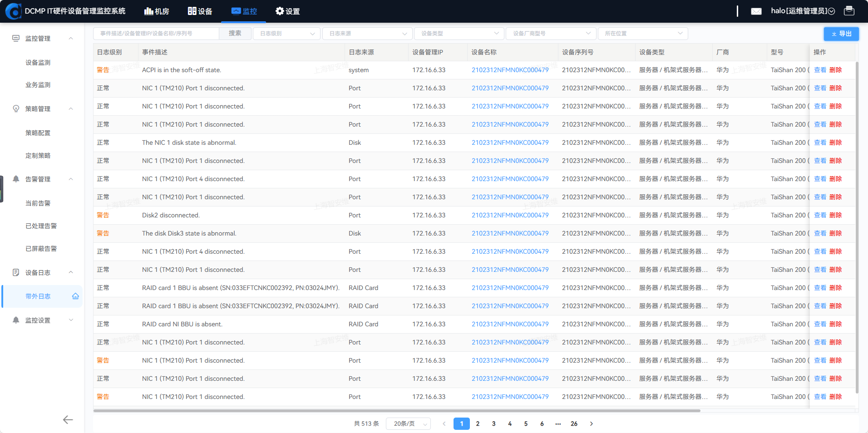Click device name link in RAID card NI BBU row
The height and width of the screenshot is (433, 868).
[x=510, y=325]
